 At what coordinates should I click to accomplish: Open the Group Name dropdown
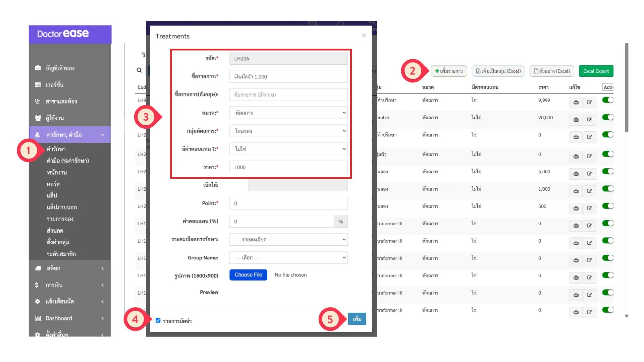288,258
